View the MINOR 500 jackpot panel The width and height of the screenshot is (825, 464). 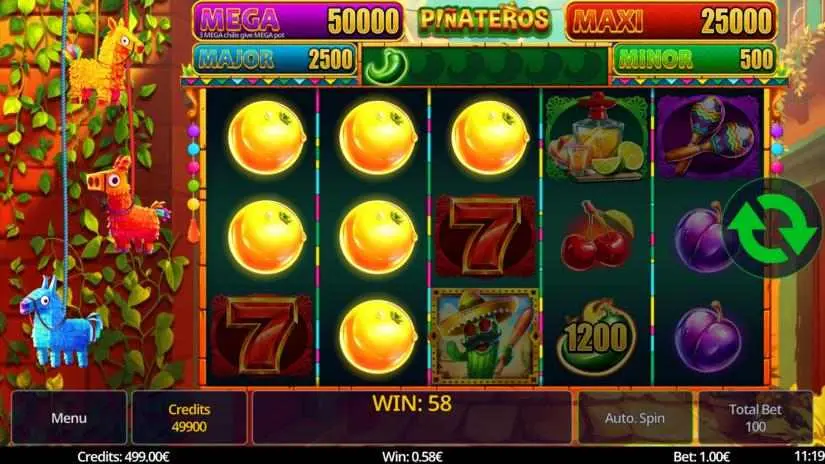pyautogui.click(x=695, y=59)
